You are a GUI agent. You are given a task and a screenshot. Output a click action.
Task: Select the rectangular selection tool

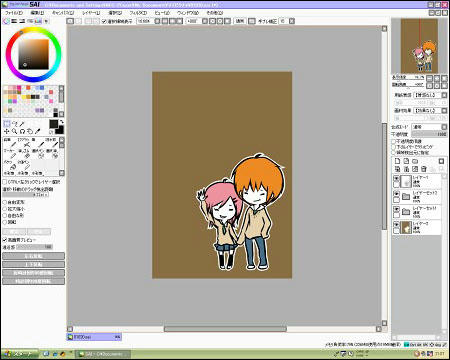tap(7, 124)
